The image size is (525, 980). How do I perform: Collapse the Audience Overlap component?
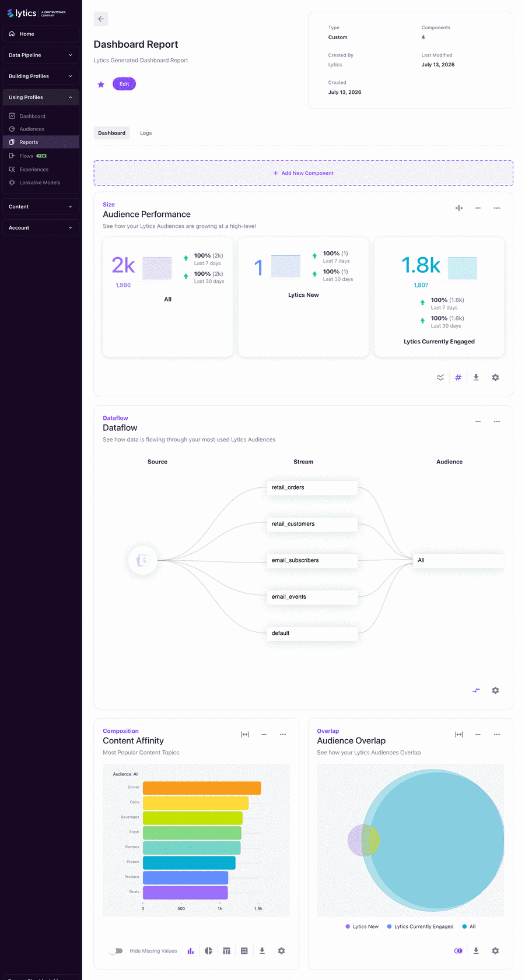478,735
